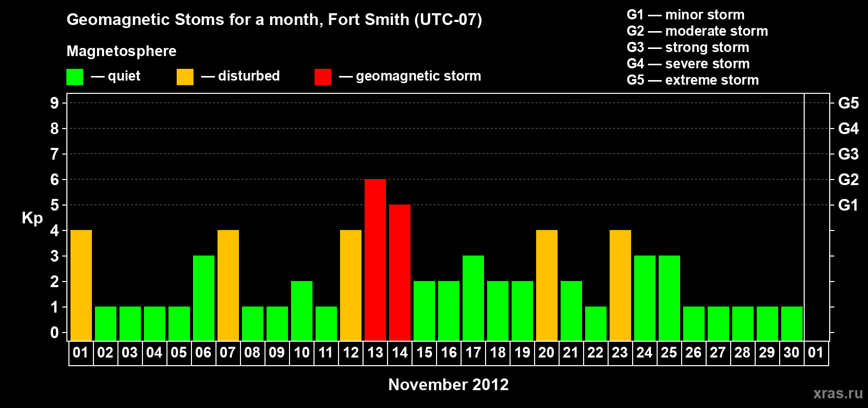868x408 pixels.
Task: Click the green bar for day 15
Action: click(x=424, y=311)
